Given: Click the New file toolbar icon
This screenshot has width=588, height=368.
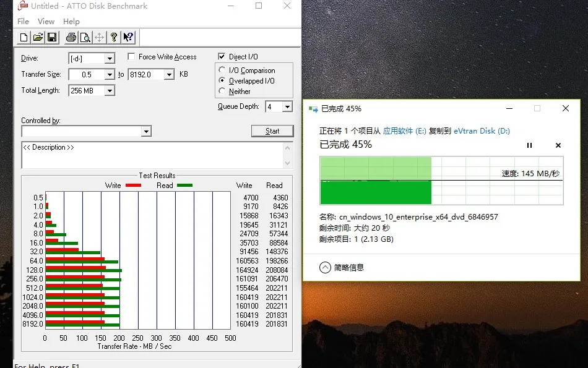Looking at the screenshot, I should coord(24,37).
